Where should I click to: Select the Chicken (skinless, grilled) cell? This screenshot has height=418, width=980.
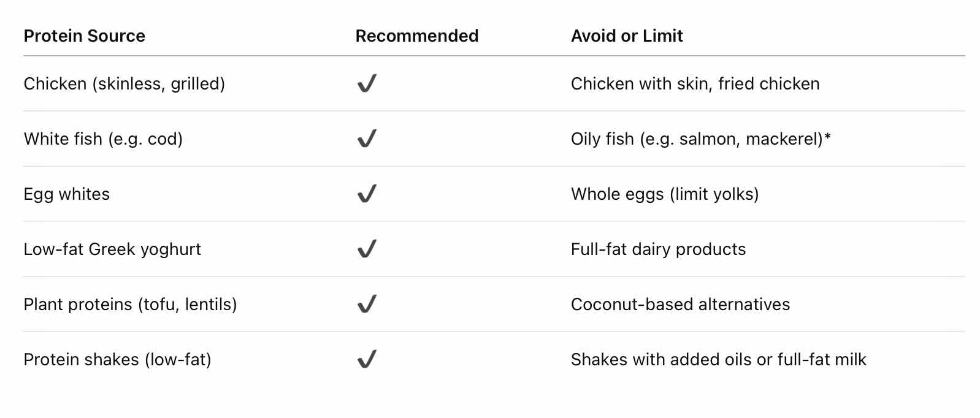point(124,84)
